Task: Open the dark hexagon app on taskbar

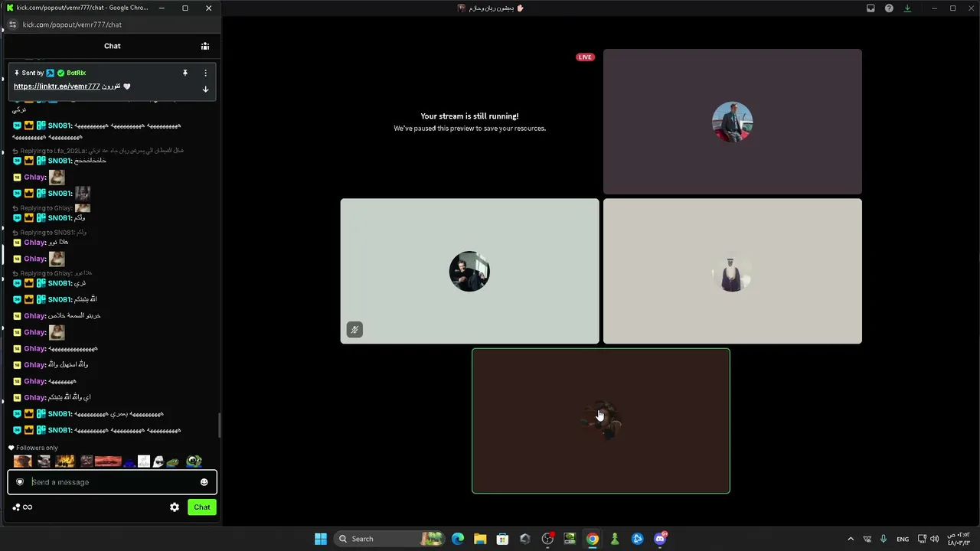Action: 524,539
